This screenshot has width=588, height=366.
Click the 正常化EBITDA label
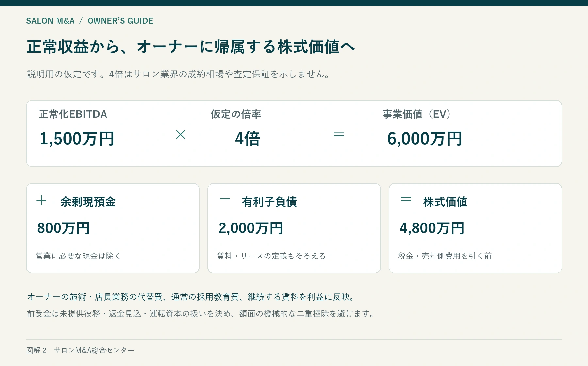pyautogui.click(x=73, y=114)
